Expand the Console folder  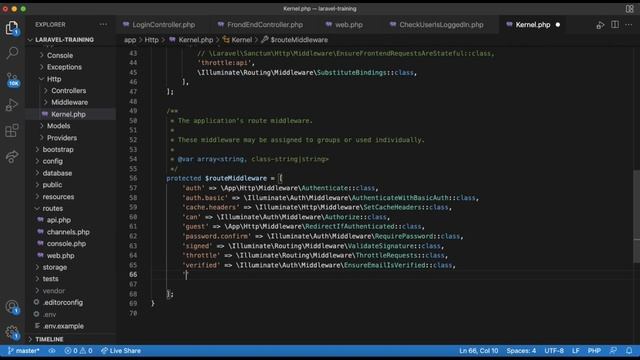(60, 55)
